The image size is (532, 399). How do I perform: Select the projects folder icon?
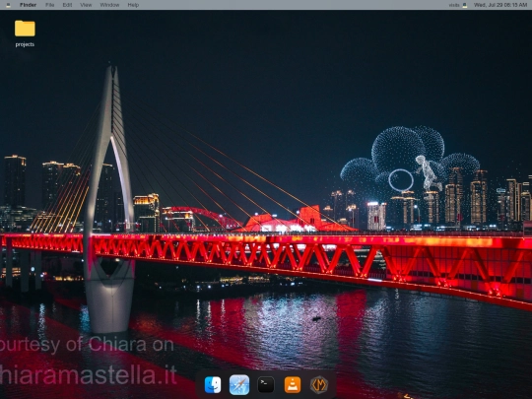tap(25, 29)
